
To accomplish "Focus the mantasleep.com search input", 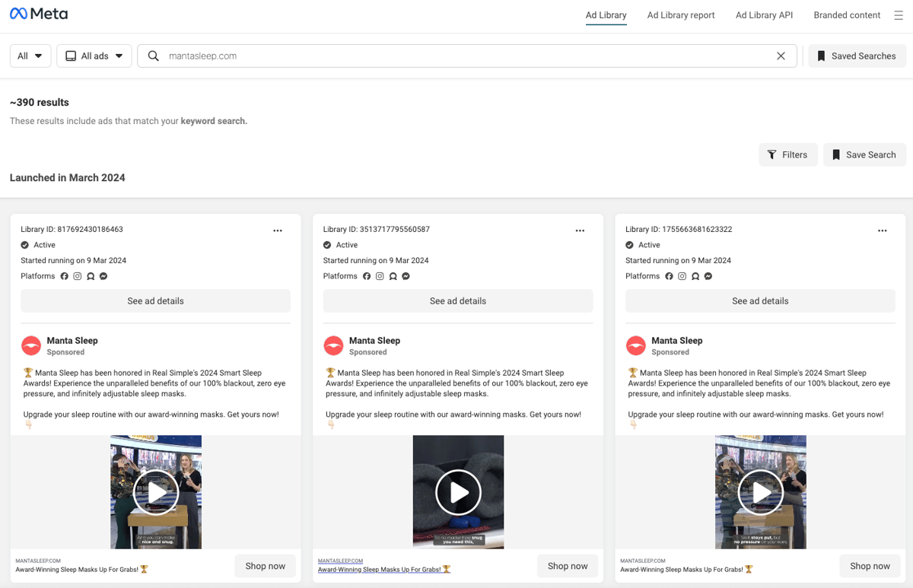I will 466,56.
